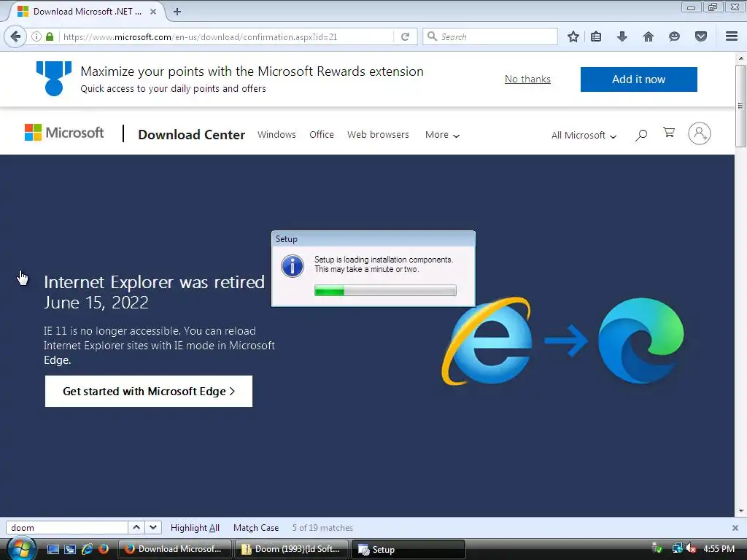The height and width of the screenshot is (560, 747).
Task: Launch Firefox from quick launch
Action: point(104,549)
